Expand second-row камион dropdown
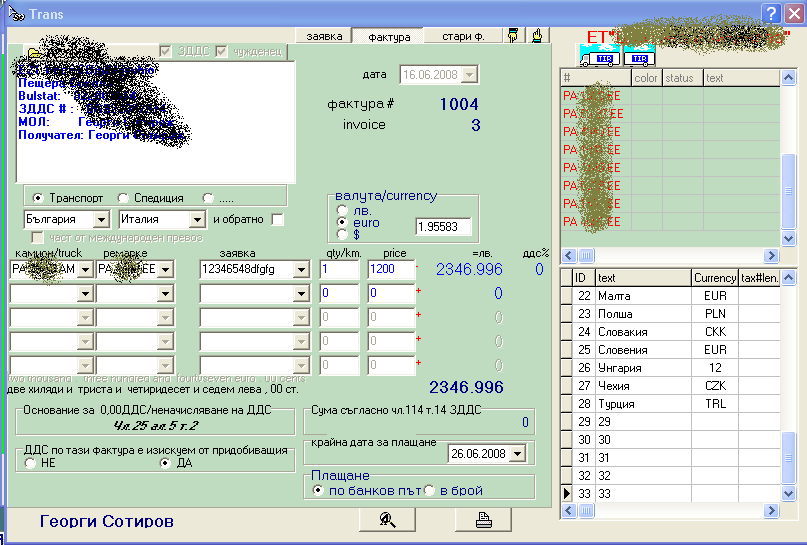The width and height of the screenshot is (807, 545). 85,293
